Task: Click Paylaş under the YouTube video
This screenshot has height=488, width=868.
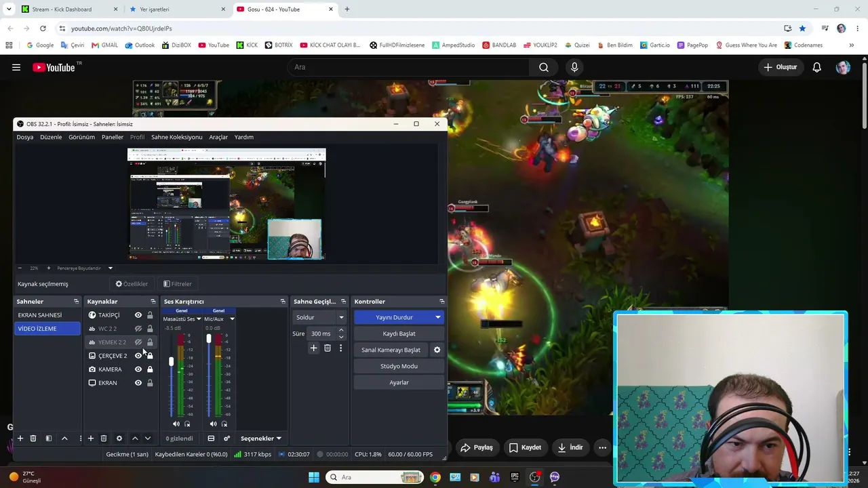Action: pos(477,447)
